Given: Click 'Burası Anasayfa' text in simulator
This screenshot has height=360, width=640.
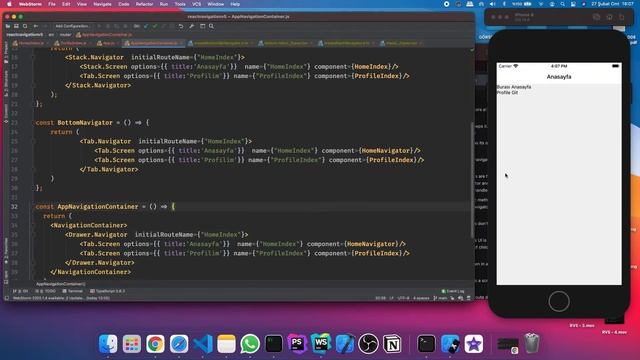Looking at the screenshot, I should pyautogui.click(x=514, y=87).
